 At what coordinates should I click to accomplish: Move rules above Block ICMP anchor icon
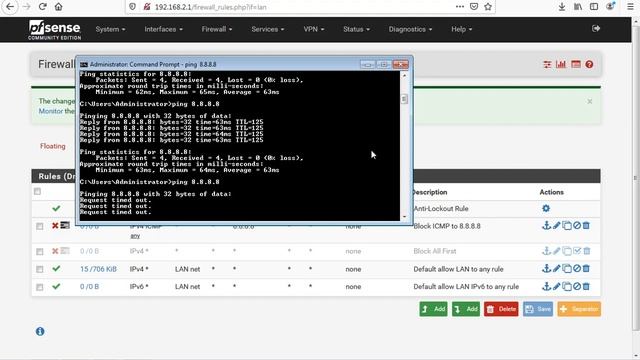point(546,226)
